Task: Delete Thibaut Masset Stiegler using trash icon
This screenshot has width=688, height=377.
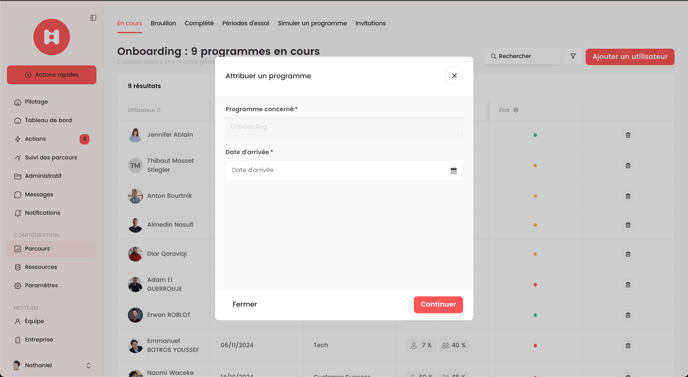Action: pos(628,165)
